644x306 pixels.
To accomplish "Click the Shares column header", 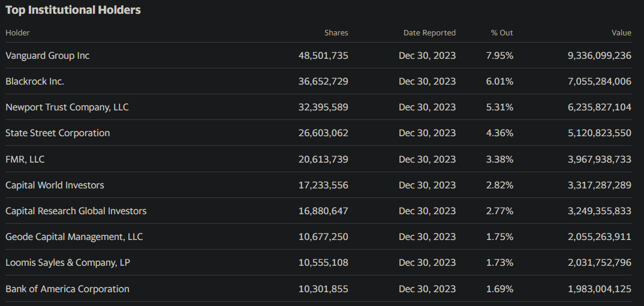I will (336, 33).
